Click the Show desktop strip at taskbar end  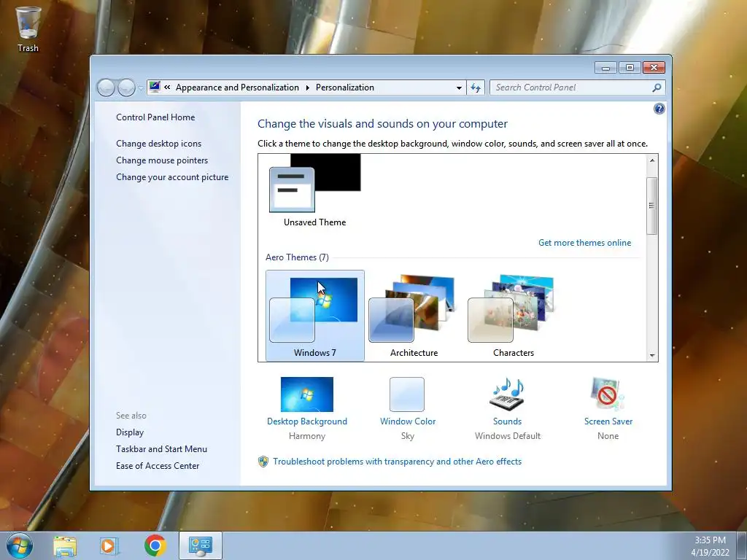point(742,545)
